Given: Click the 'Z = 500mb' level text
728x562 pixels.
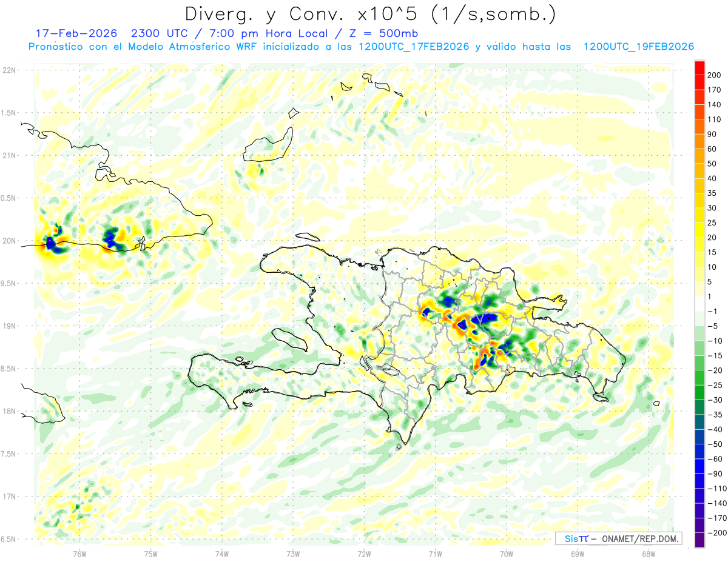Looking at the screenshot, I should 383,33.
